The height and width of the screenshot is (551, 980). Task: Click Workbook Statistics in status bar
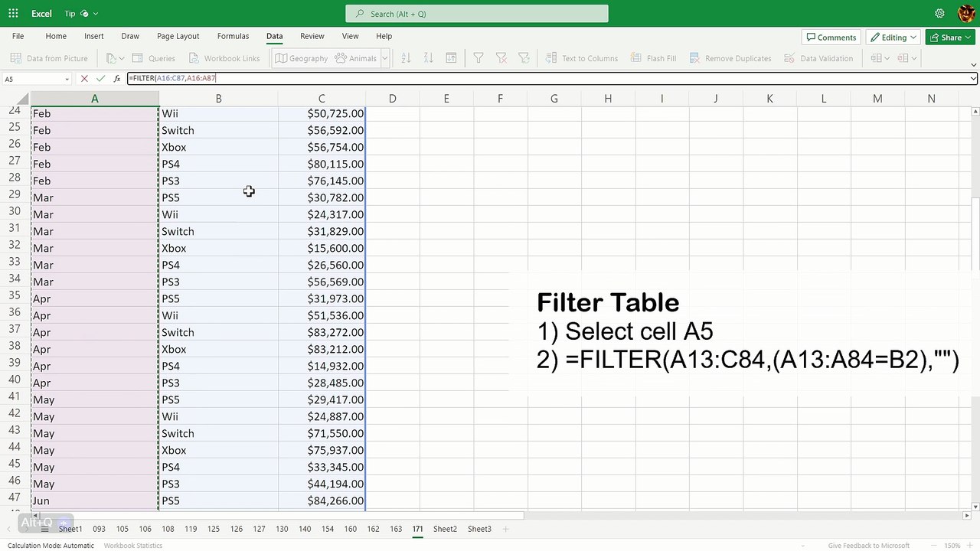133,546
